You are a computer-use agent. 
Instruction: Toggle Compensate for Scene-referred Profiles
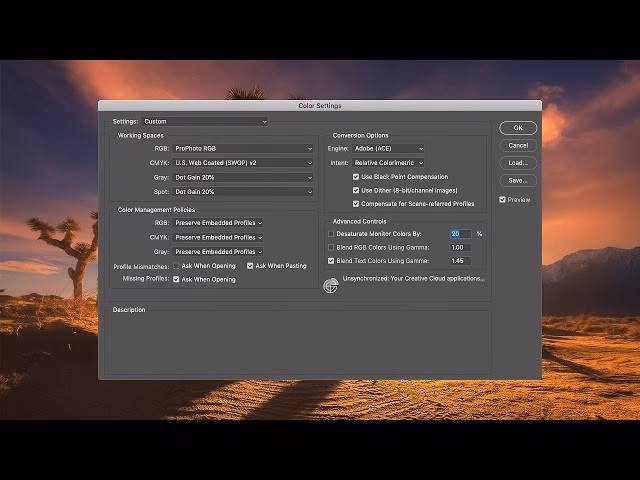[356, 204]
